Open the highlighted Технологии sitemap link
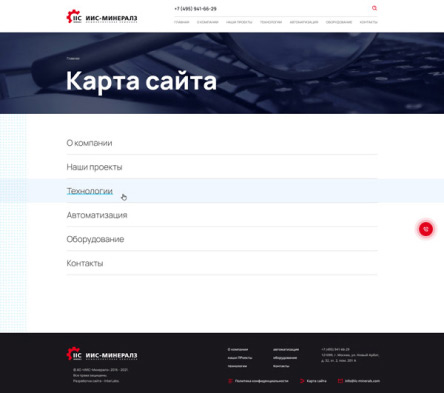The width and height of the screenshot is (444, 393). click(x=90, y=191)
